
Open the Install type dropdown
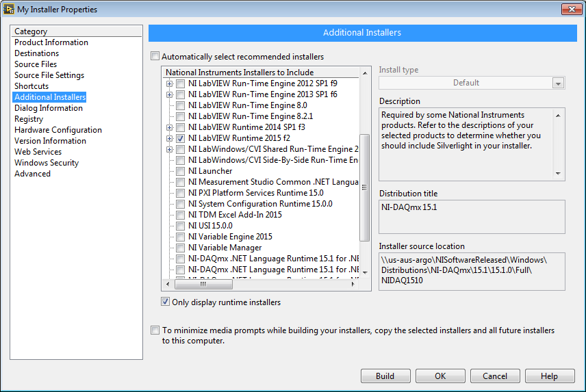coord(558,83)
